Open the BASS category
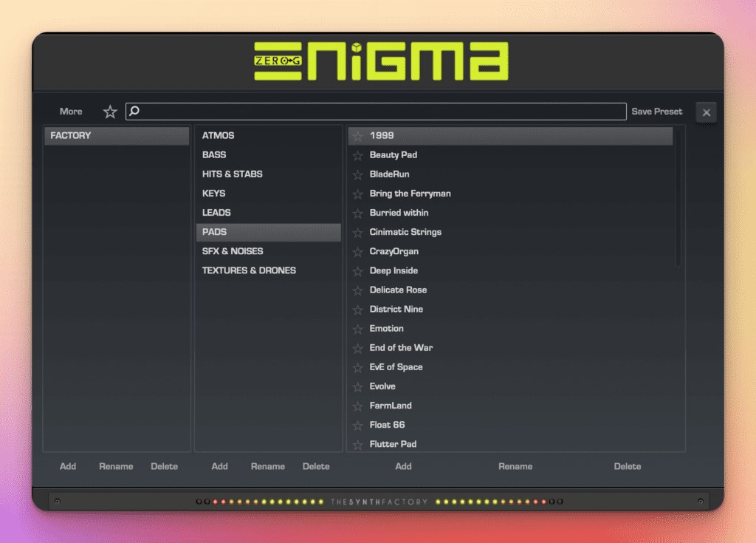The width and height of the screenshot is (756, 543). (x=269, y=155)
